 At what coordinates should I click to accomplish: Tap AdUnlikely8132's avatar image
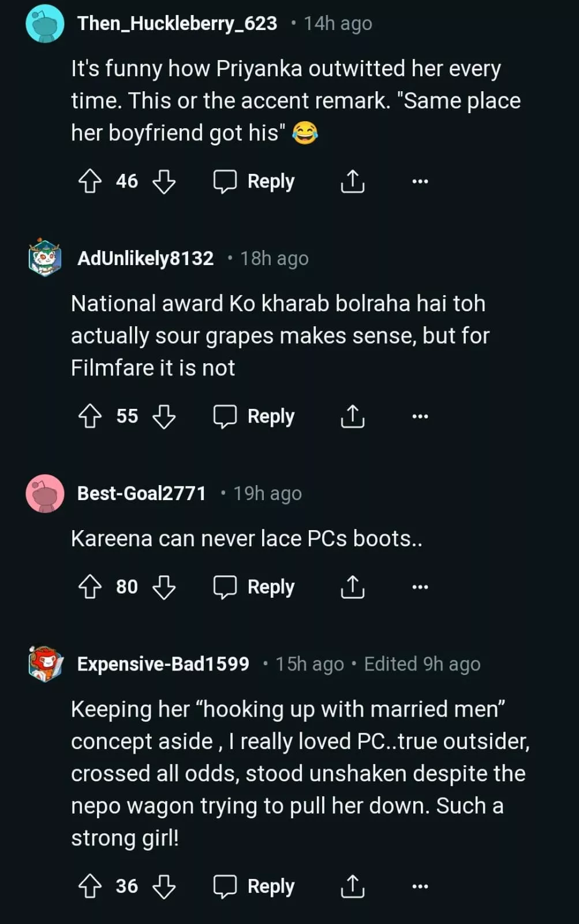(45, 258)
